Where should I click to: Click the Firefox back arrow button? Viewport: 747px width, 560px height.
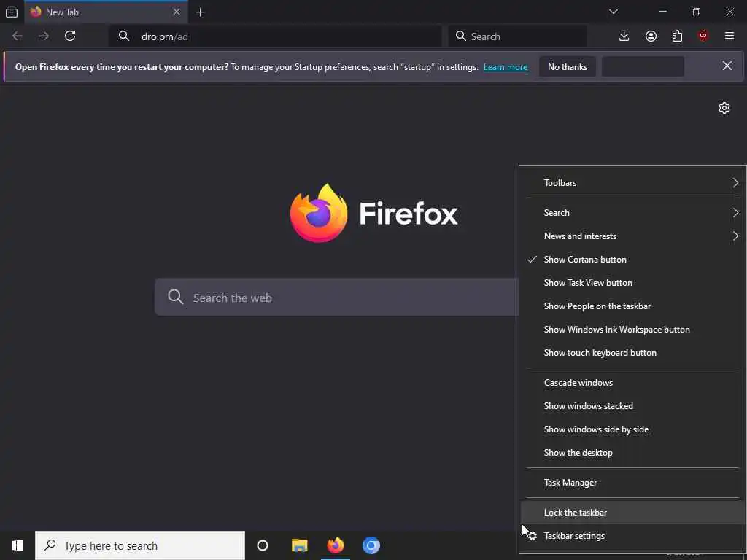coord(18,36)
